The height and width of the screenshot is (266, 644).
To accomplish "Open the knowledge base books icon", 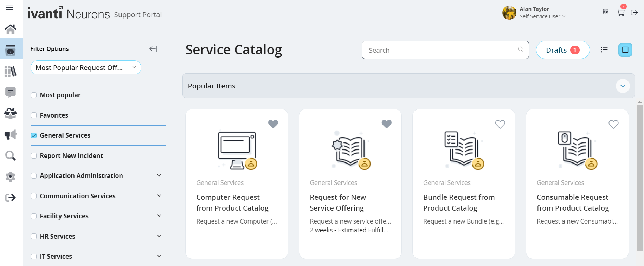I will pos(11,72).
